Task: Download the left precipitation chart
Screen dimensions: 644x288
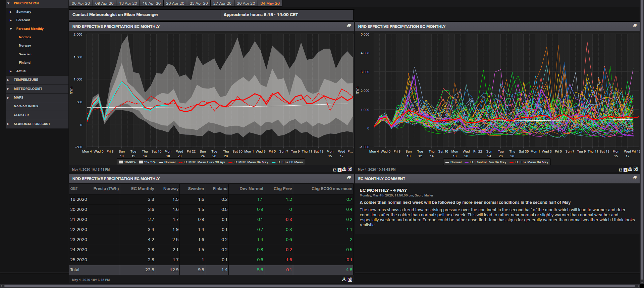Action: click(344, 169)
